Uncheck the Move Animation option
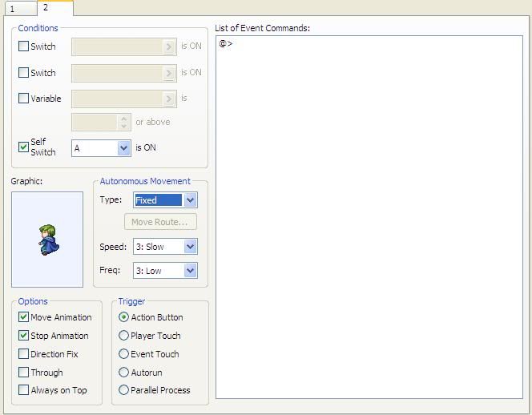This screenshot has height=415, width=532. [23, 317]
